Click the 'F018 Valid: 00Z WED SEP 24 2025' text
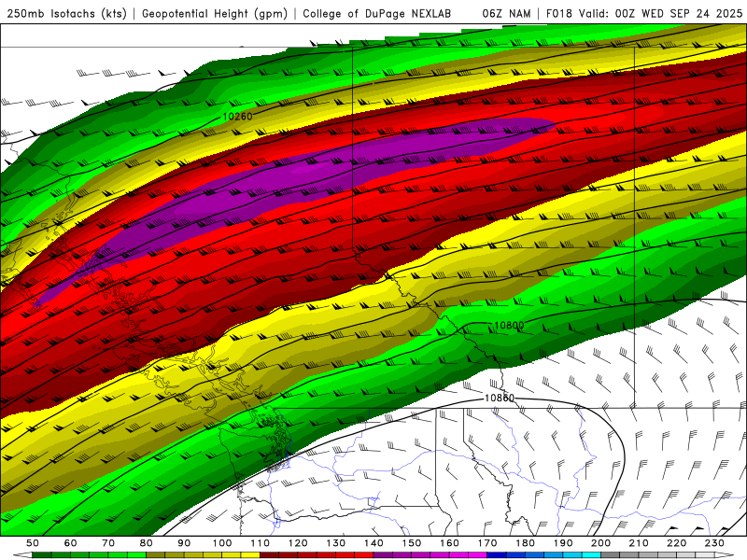The image size is (747, 560). pyautogui.click(x=644, y=14)
